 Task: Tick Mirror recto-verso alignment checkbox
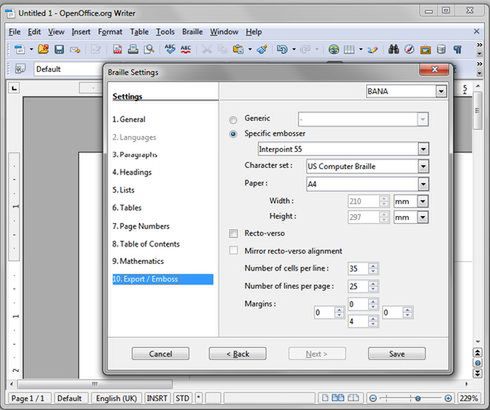point(233,251)
